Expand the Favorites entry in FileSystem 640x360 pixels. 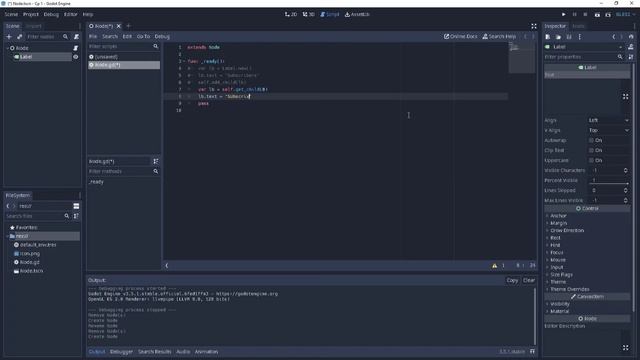point(27,227)
